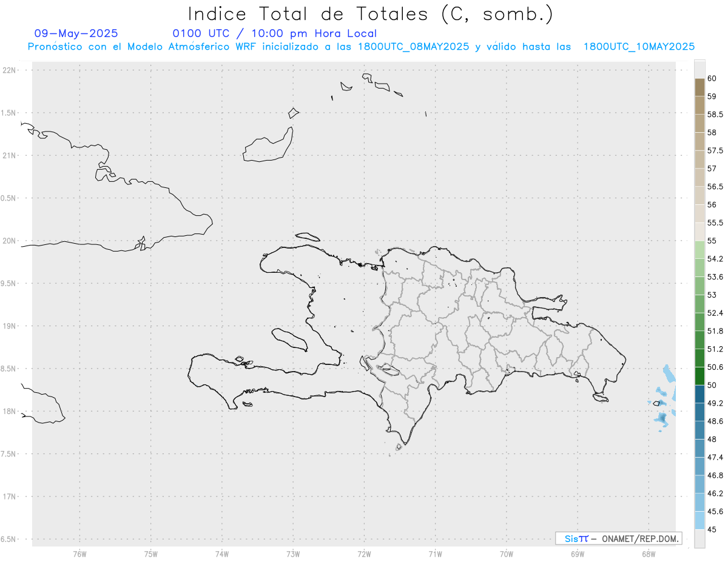This screenshot has height=562, width=728.
Task: Click the dark green swatch between 50 and 50.6
Action: [699, 376]
